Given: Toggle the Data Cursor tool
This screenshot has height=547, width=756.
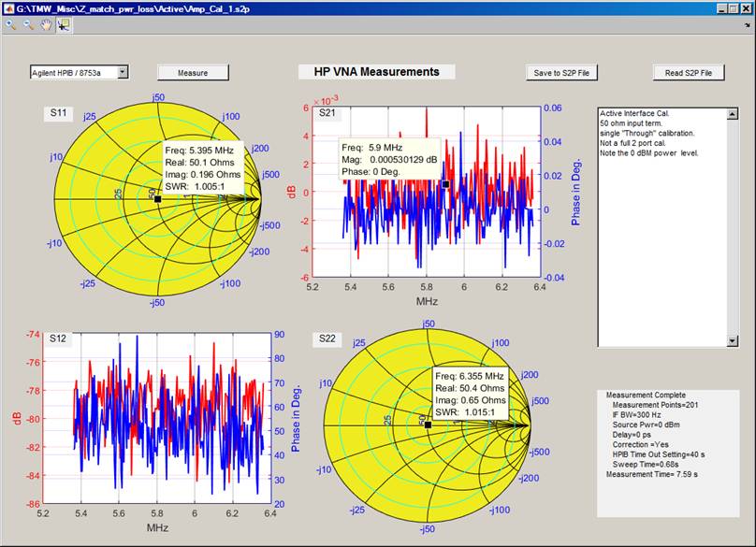Looking at the screenshot, I should click(64, 24).
